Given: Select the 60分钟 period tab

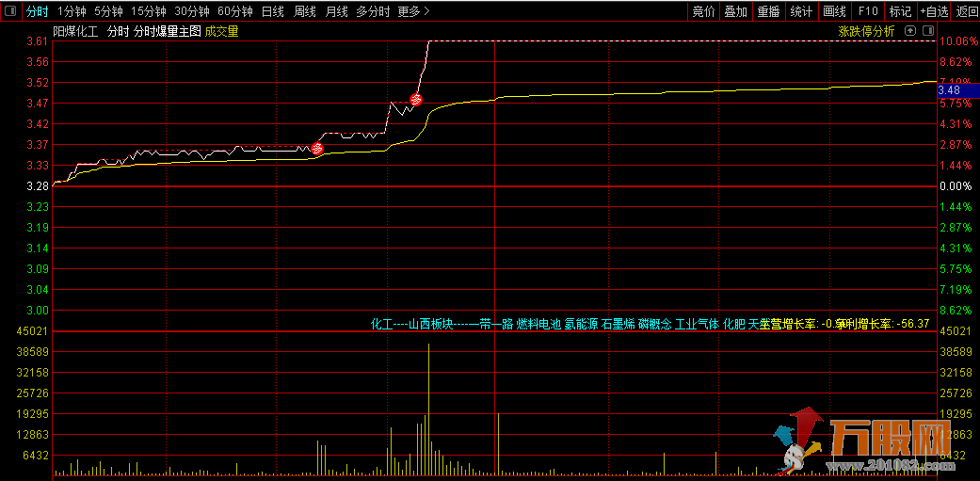Looking at the screenshot, I should pyautogui.click(x=235, y=11).
